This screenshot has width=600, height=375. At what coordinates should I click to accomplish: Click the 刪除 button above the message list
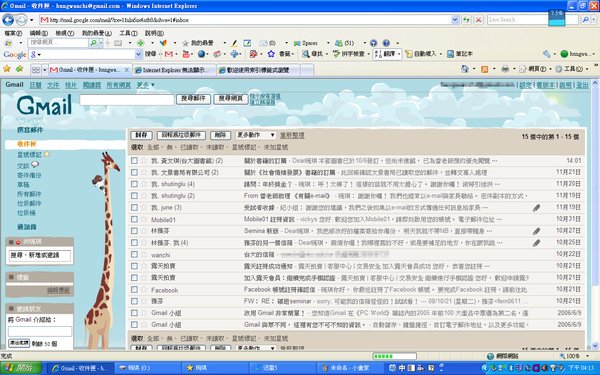point(220,135)
